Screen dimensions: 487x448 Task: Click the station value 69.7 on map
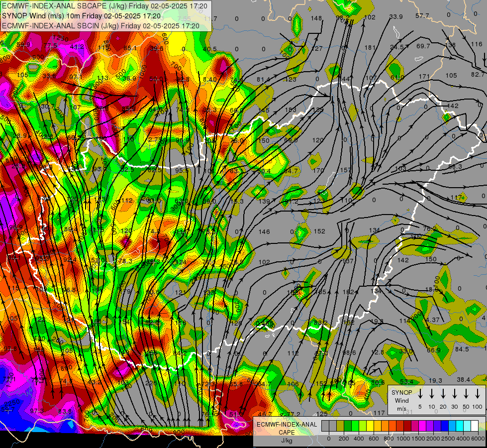click(x=423, y=46)
